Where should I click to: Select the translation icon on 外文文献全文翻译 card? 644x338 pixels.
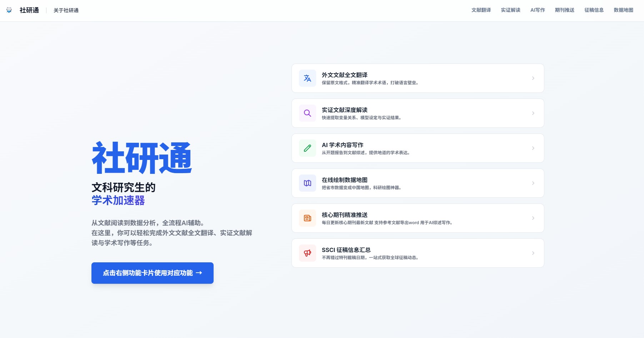point(307,78)
